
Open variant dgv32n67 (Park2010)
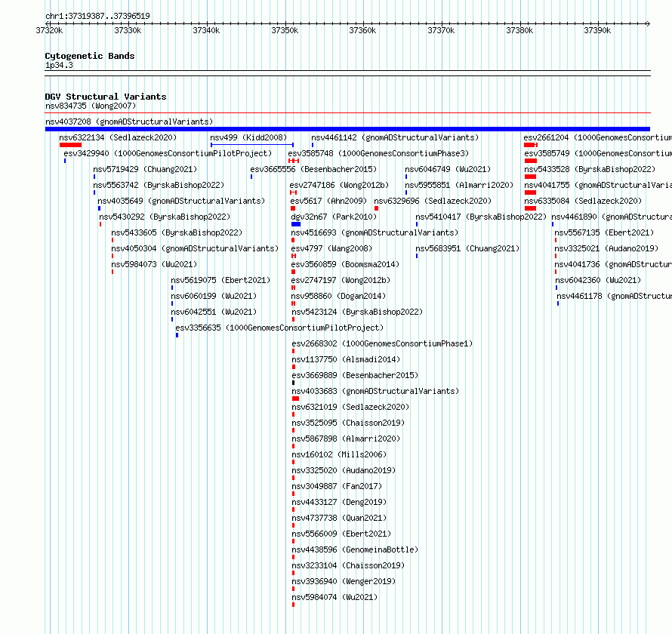point(334,217)
